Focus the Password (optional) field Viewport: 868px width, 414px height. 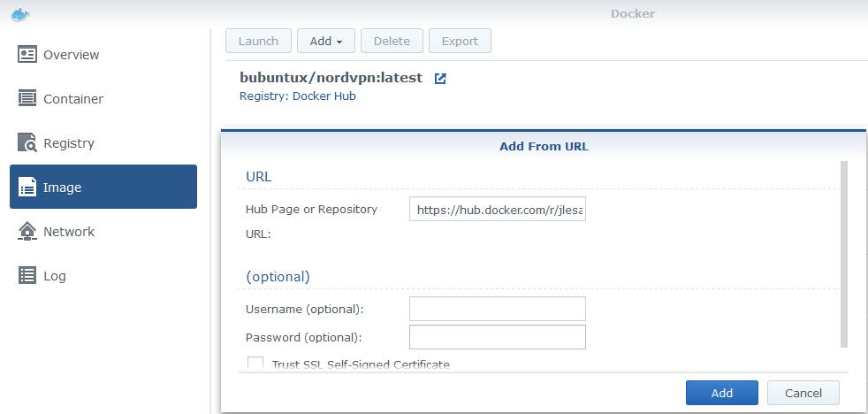pyautogui.click(x=497, y=337)
